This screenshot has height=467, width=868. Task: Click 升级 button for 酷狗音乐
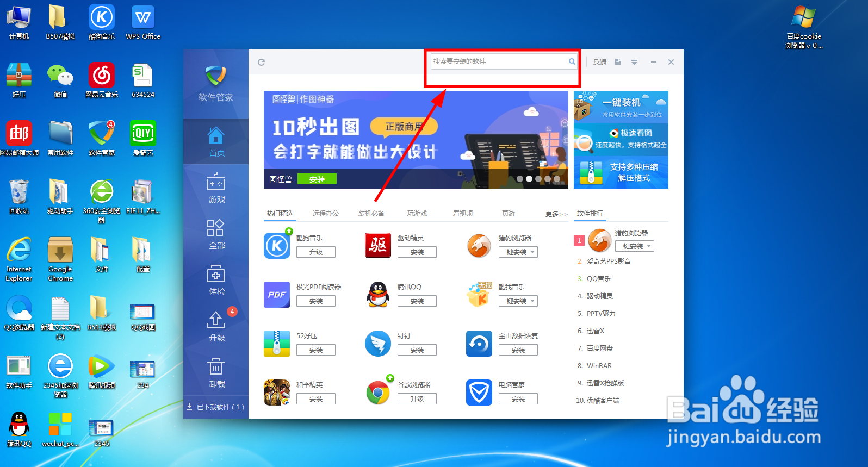(x=316, y=252)
